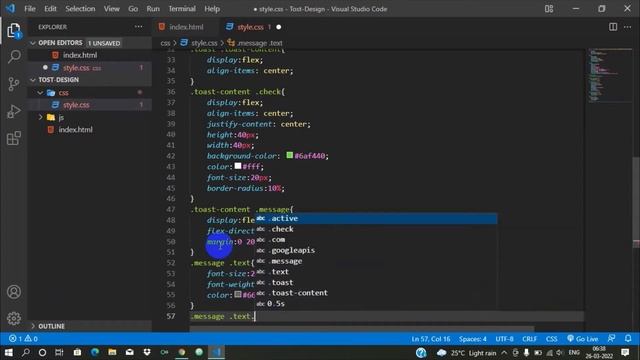Image resolution: width=640 pixels, height=360 pixels.
Task: Open the Run and Debug view
Action: click(x=14, y=111)
